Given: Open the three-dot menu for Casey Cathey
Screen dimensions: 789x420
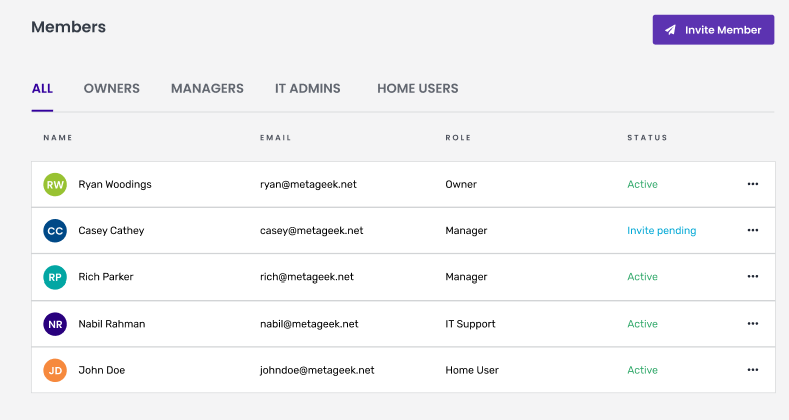Looking at the screenshot, I should [753, 230].
